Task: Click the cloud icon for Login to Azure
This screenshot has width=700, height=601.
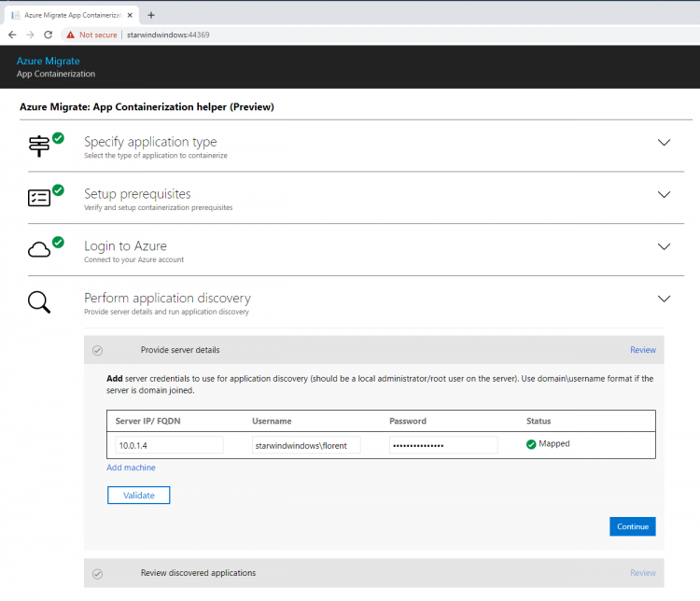Action: 39,249
